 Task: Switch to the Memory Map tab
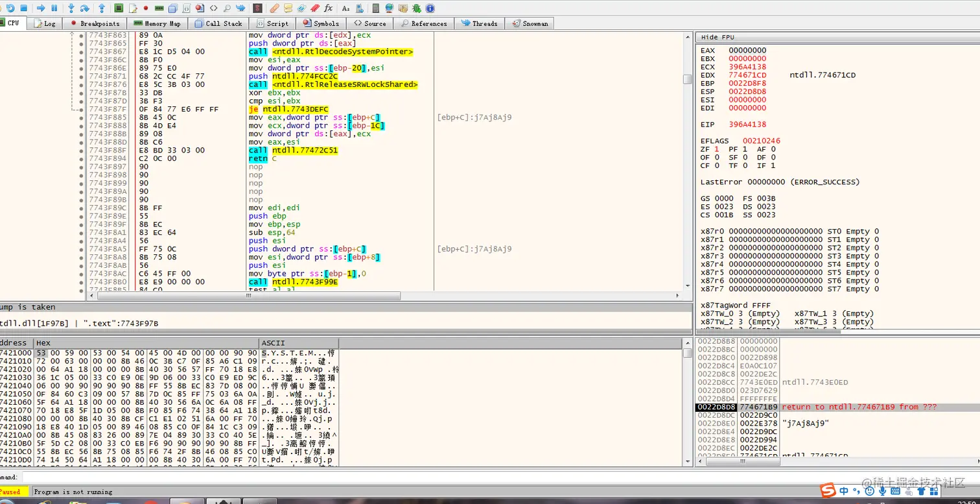(156, 23)
